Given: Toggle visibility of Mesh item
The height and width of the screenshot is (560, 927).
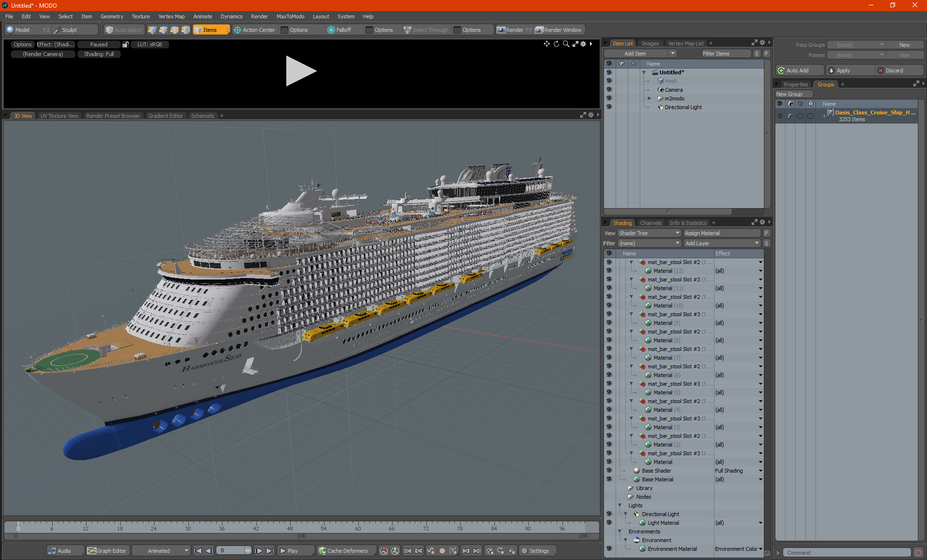Looking at the screenshot, I should coord(609,81).
